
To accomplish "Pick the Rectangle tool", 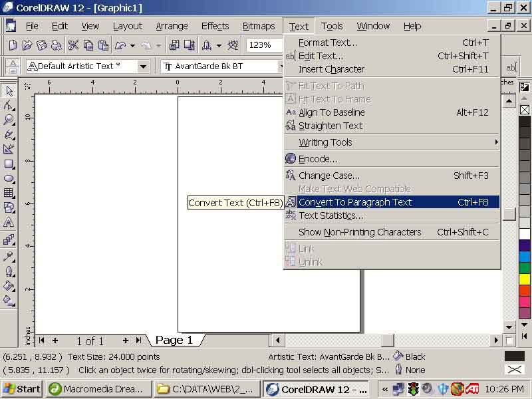I will point(9,164).
